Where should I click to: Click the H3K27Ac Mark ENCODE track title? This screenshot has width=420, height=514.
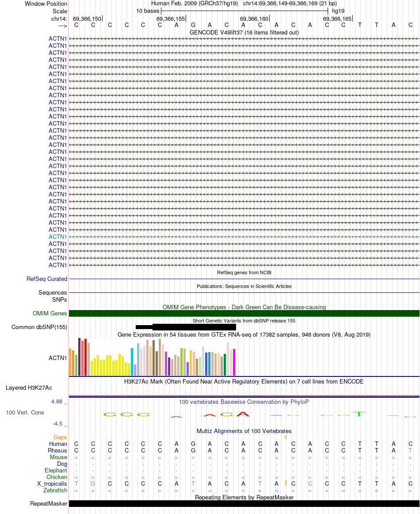tap(244, 382)
